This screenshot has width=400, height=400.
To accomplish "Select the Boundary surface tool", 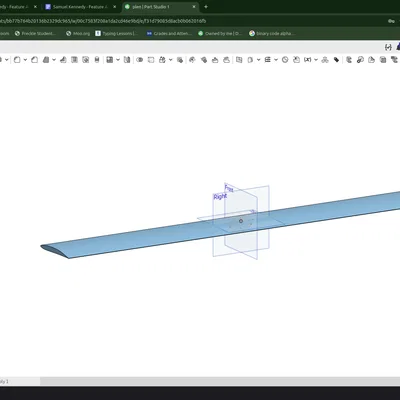I will click(250, 60).
